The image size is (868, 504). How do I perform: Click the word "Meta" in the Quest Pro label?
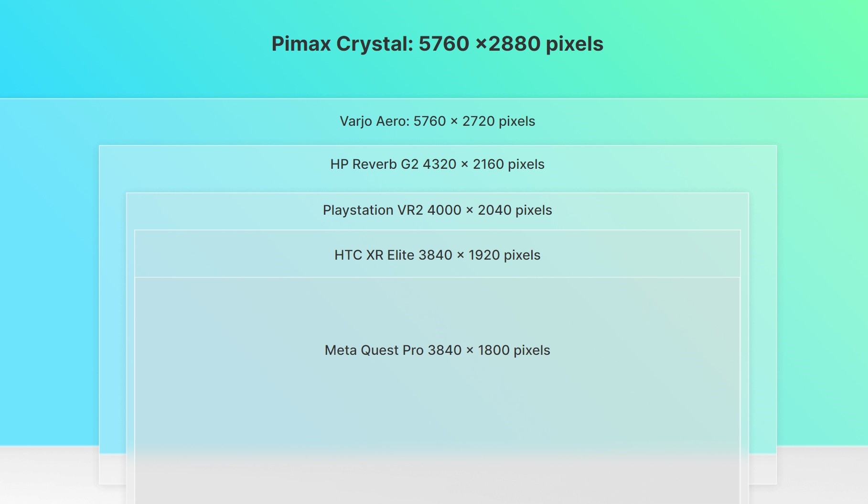pos(341,351)
